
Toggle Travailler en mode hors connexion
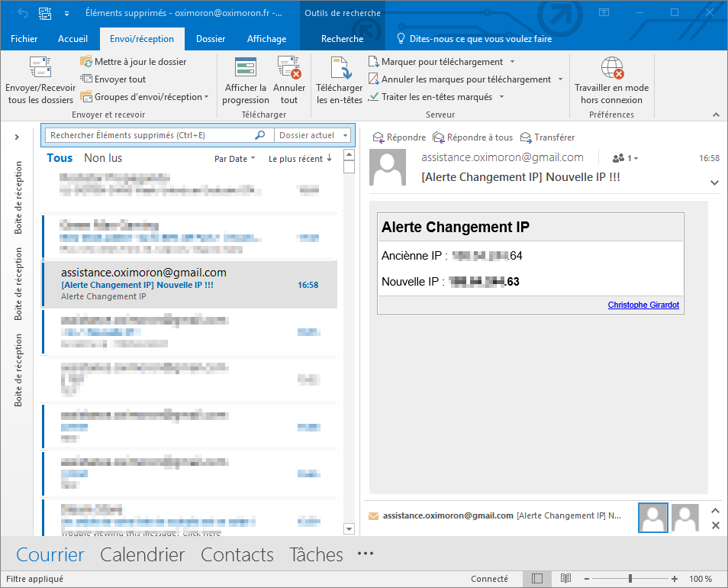611,80
